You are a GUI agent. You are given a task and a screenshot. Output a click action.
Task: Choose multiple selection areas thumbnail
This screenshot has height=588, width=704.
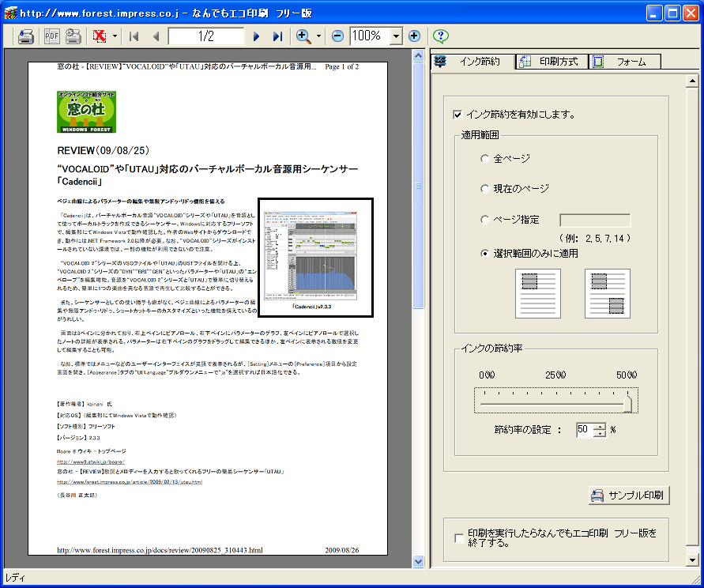[x=608, y=294]
